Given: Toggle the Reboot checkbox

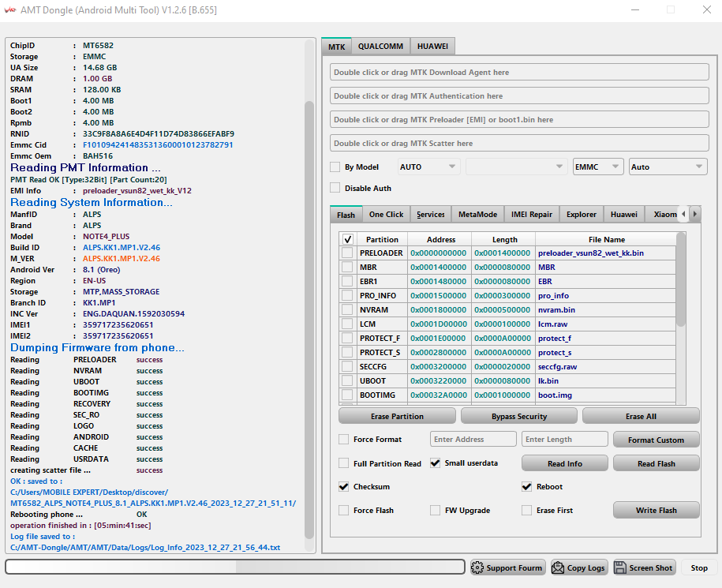Looking at the screenshot, I should (527, 487).
